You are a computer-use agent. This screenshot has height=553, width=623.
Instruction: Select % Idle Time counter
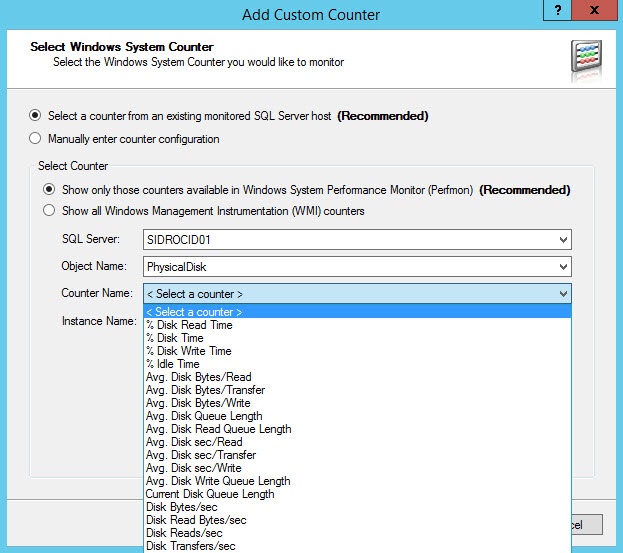coord(357,364)
